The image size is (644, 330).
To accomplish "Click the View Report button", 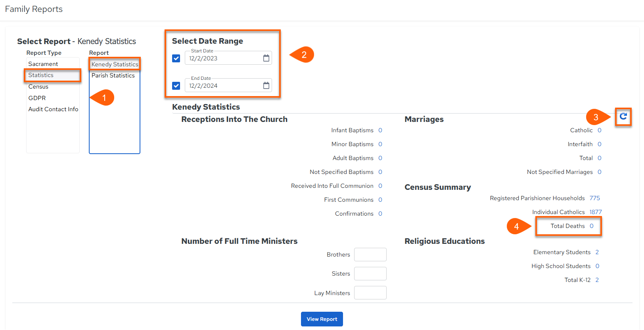I will (322, 319).
